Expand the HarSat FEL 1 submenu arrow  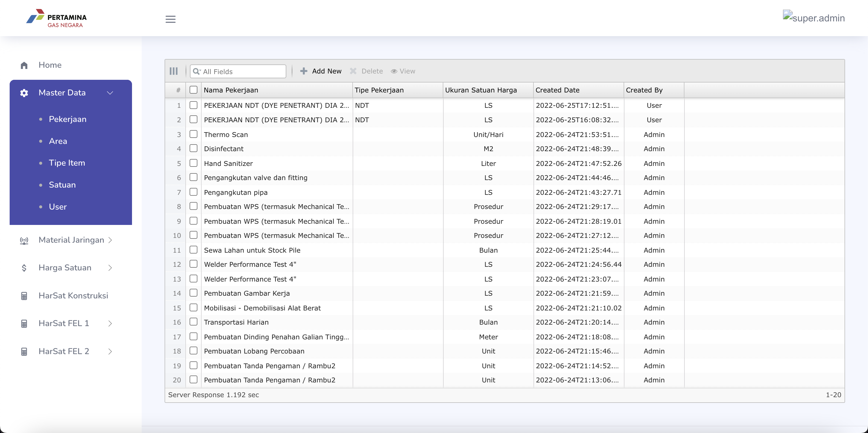tap(110, 324)
